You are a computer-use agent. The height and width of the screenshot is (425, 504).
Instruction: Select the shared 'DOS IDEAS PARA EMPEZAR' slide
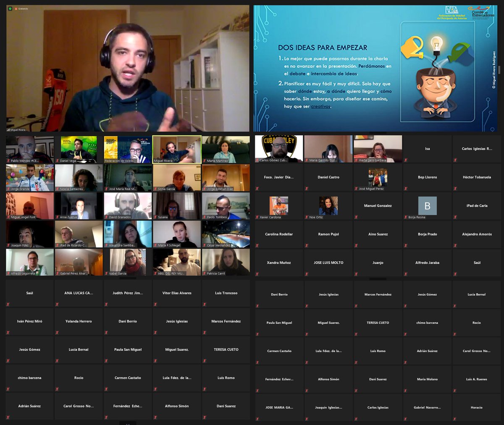pos(375,68)
